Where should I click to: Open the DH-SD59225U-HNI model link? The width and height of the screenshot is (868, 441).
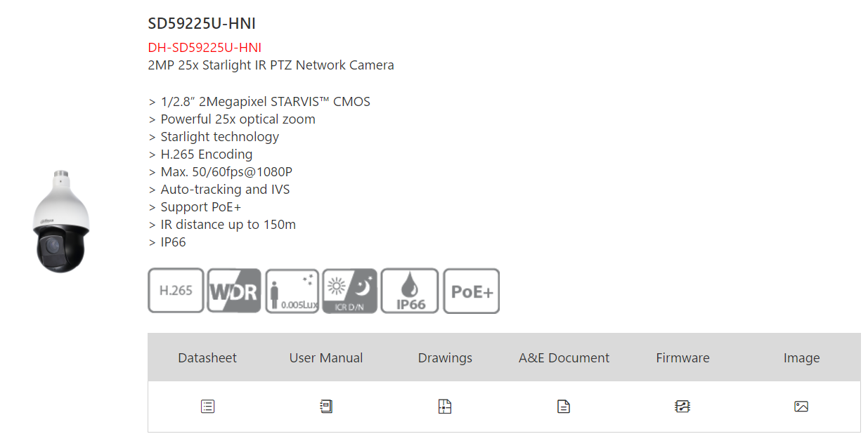pyautogui.click(x=205, y=48)
